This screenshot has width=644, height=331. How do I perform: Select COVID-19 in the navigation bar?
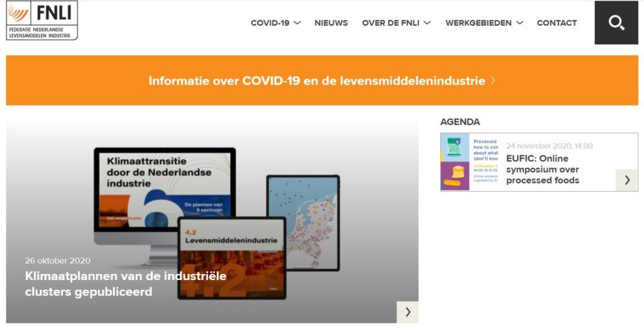point(270,23)
